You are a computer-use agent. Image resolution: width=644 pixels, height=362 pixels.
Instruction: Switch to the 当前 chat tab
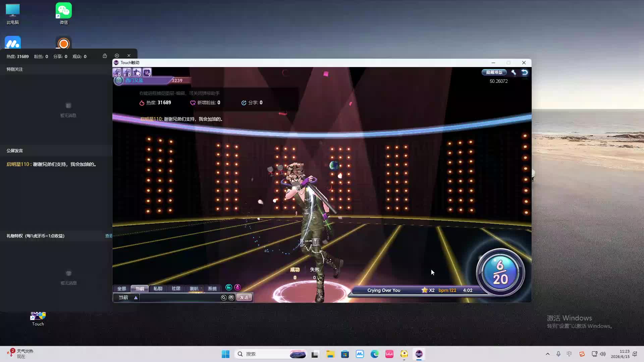pos(140,289)
